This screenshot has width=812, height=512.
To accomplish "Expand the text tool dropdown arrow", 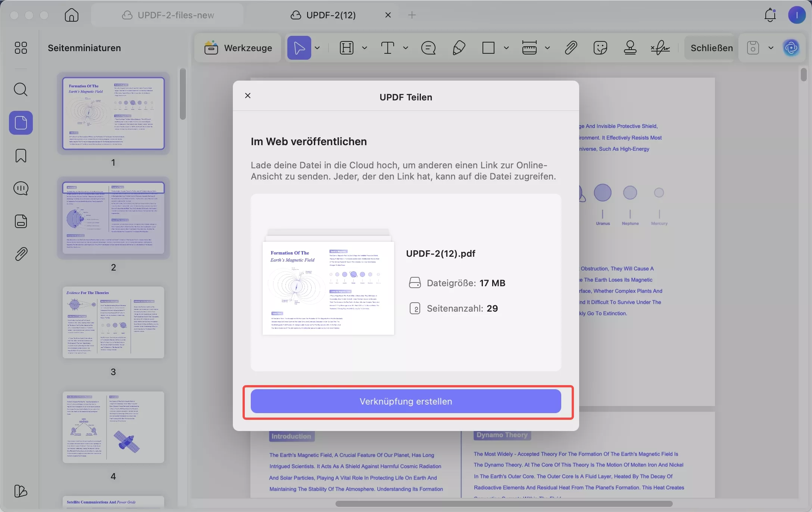I will [406, 48].
